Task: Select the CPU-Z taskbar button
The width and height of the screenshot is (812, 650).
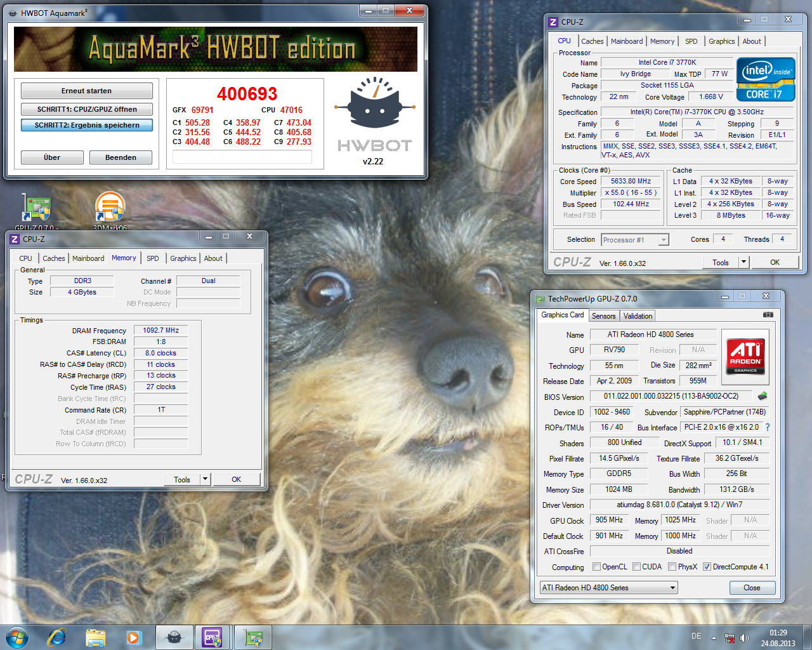Action: point(213,637)
